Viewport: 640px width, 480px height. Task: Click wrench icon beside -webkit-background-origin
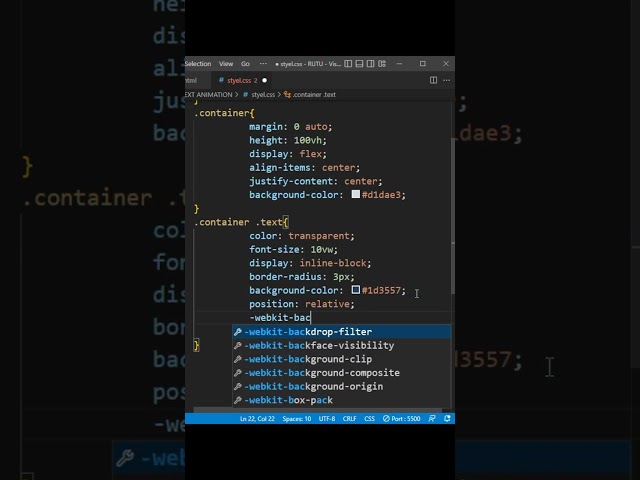[x=238, y=387]
